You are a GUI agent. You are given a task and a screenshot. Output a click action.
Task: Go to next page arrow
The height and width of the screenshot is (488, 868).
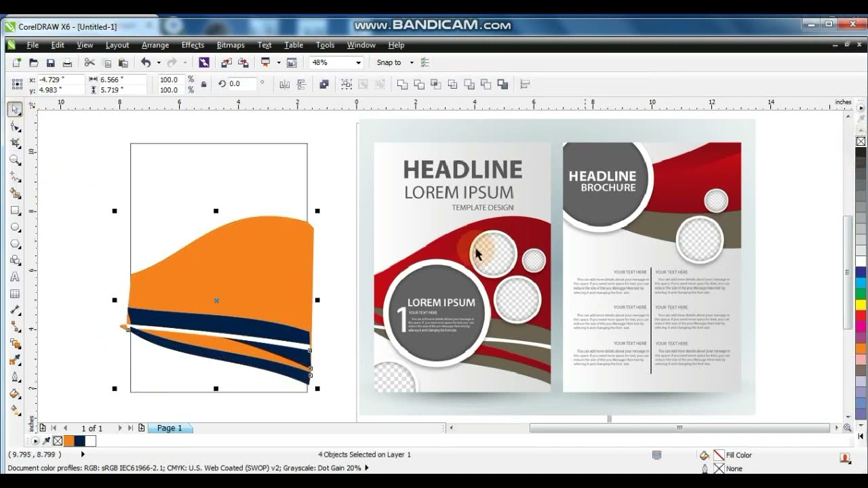120,428
